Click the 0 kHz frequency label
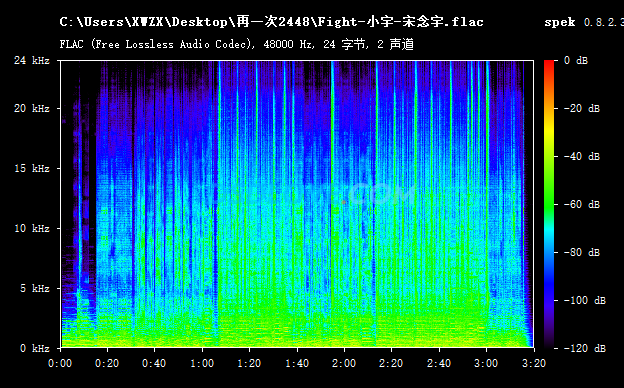 pyautogui.click(x=35, y=348)
